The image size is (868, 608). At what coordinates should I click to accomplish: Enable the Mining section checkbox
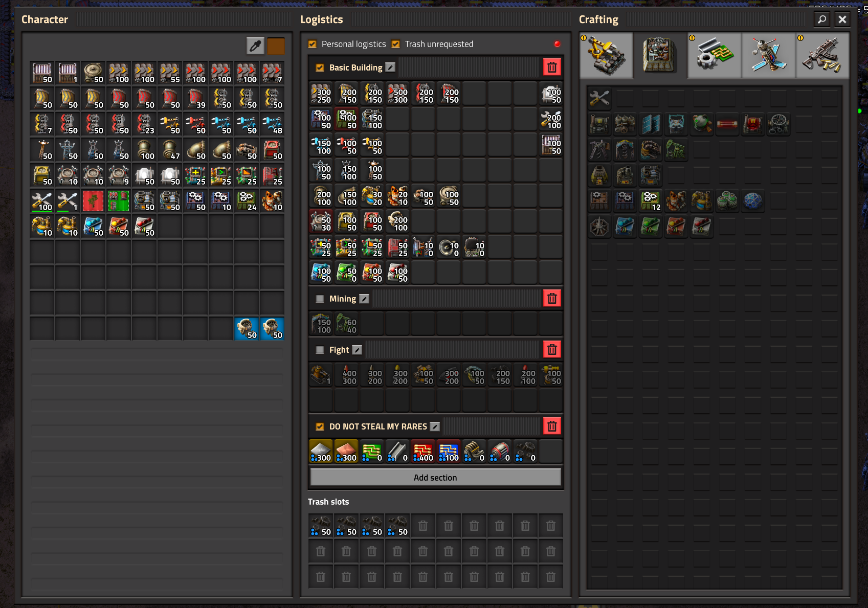click(x=320, y=299)
